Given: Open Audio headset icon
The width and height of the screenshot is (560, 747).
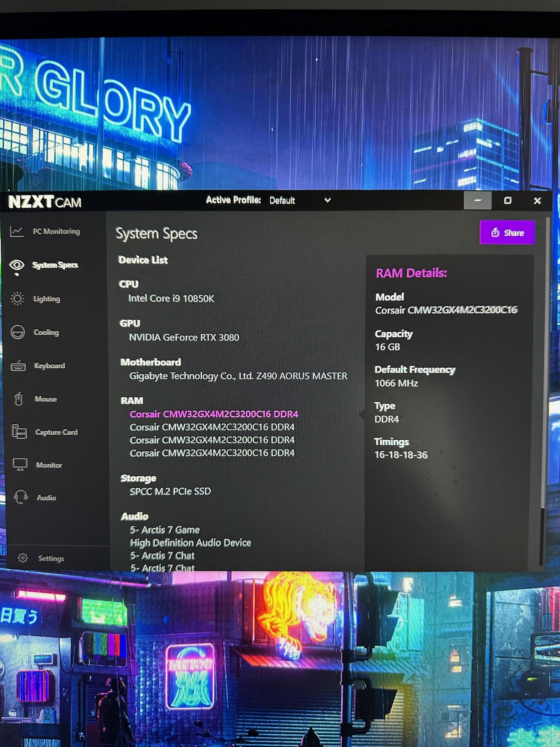Looking at the screenshot, I should [x=21, y=497].
